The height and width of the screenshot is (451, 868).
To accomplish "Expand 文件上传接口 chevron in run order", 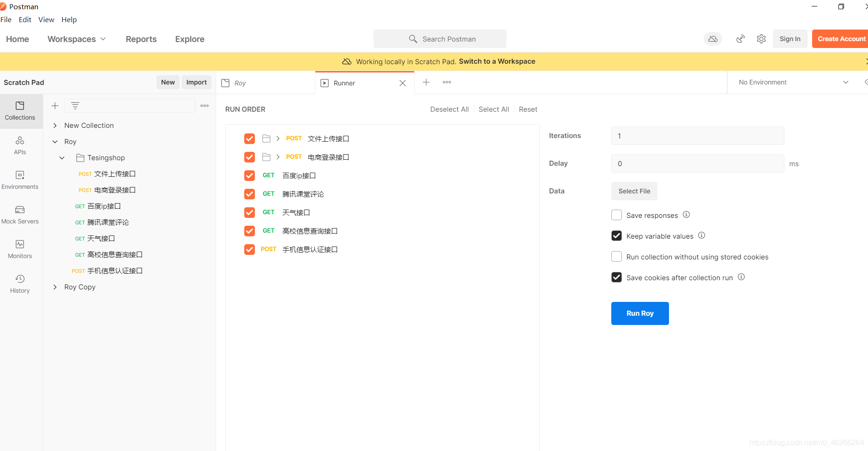I will (278, 138).
